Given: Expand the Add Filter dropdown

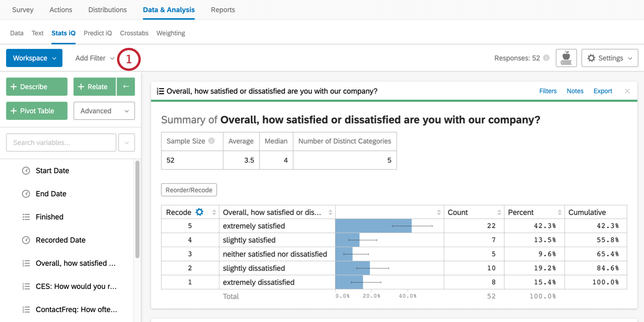Looking at the screenshot, I should tap(94, 58).
